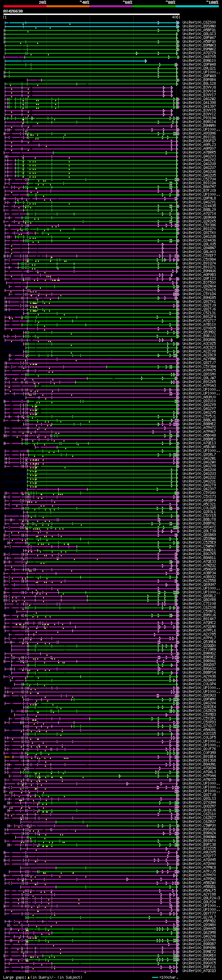
Task: Click the UniRef100_A5C321 label
Action: 199,504
